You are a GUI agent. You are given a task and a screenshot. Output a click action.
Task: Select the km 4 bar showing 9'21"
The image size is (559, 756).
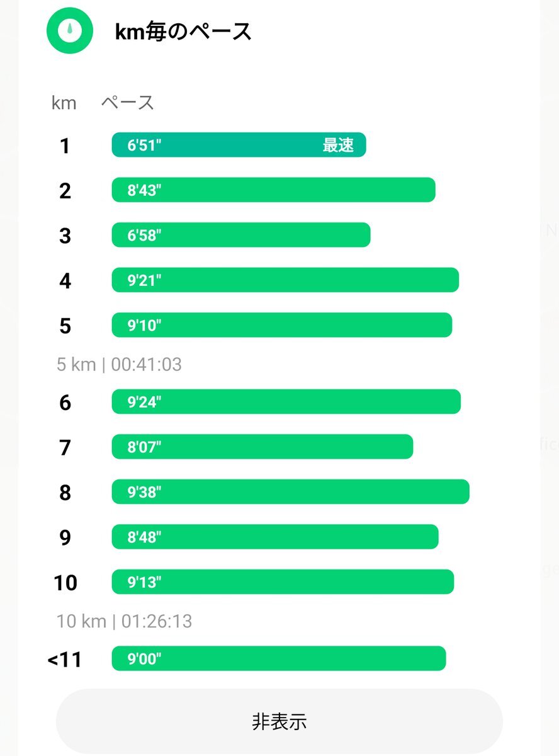click(x=285, y=280)
